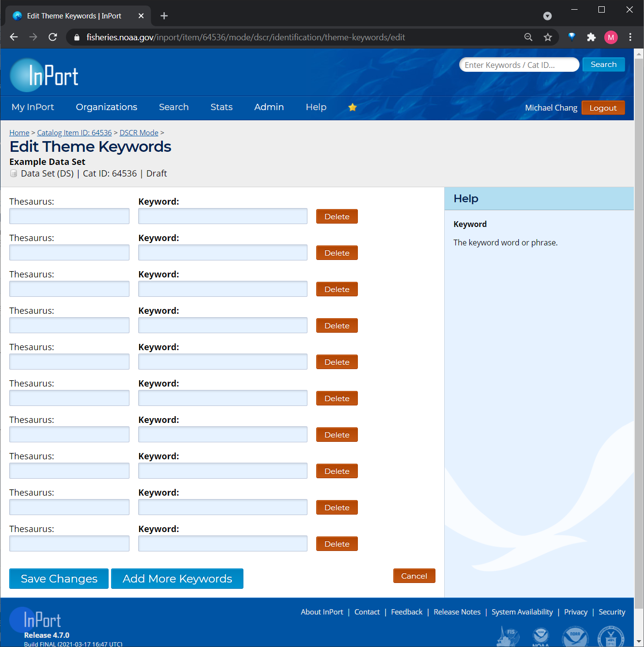View site information via the padlock icon

pos(77,37)
